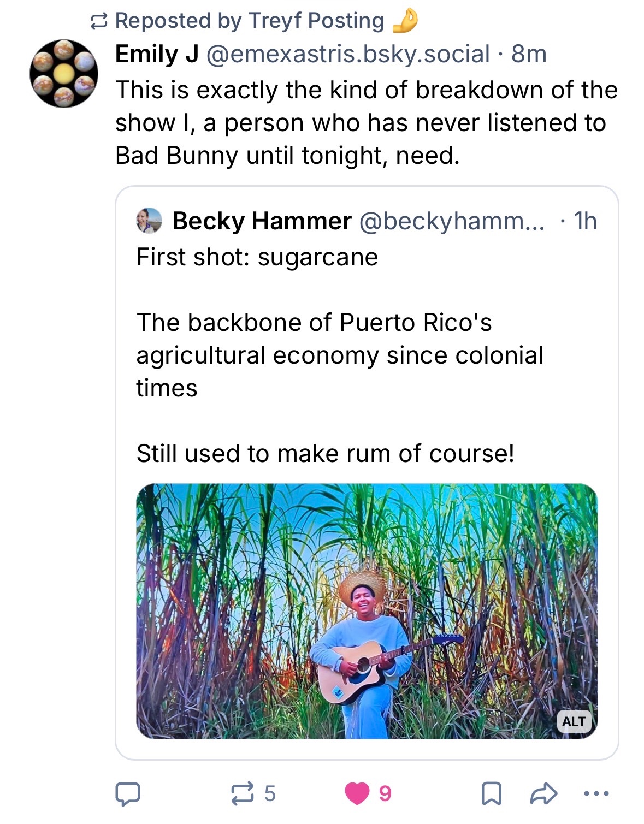Open the three-dot more options menu

click(x=596, y=793)
